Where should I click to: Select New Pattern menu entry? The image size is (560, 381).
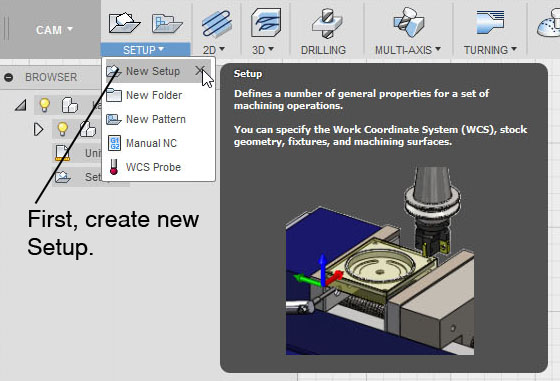coord(158,119)
